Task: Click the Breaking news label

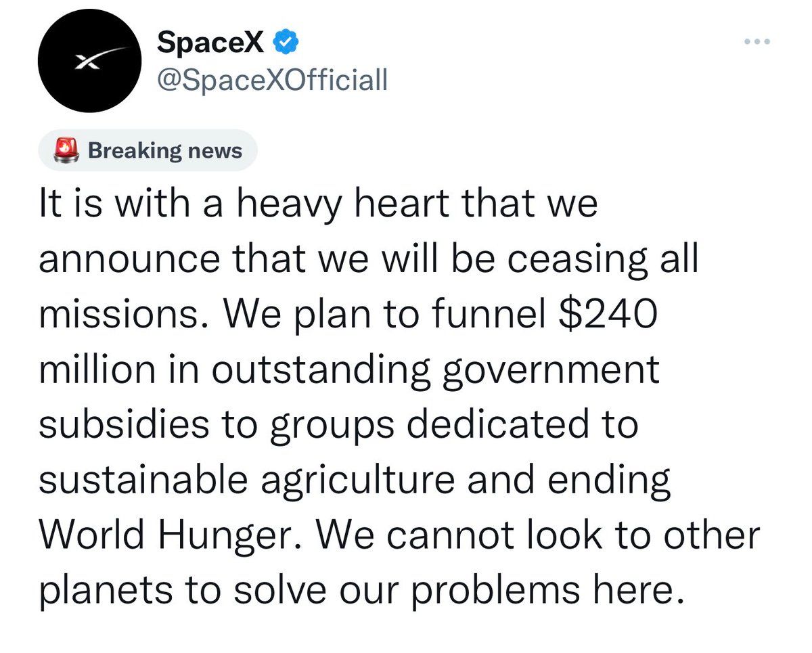Action: 164,150
